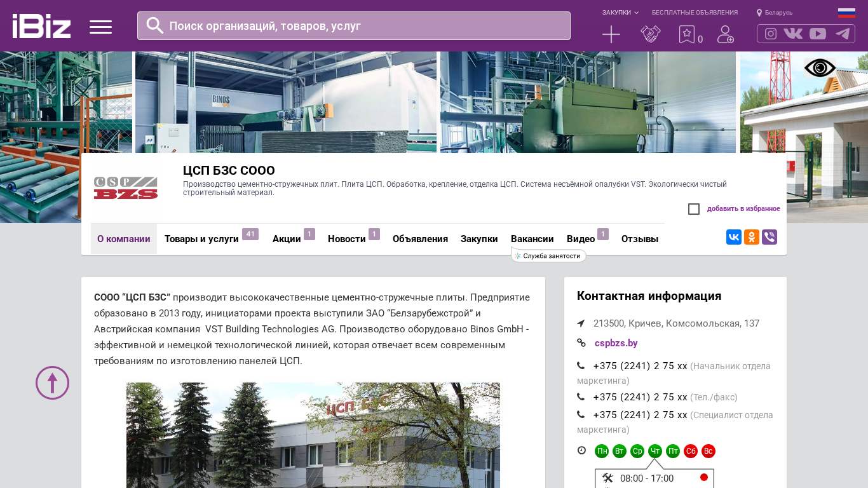
Task: Open the iBiz home logo
Action: [x=41, y=26]
